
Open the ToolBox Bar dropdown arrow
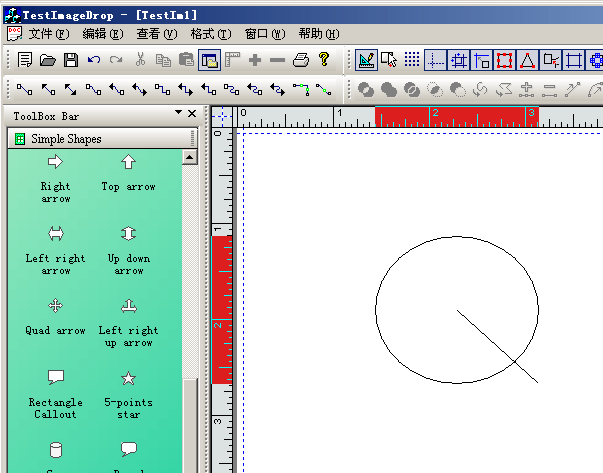pyautogui.click(x=178, y=114)
